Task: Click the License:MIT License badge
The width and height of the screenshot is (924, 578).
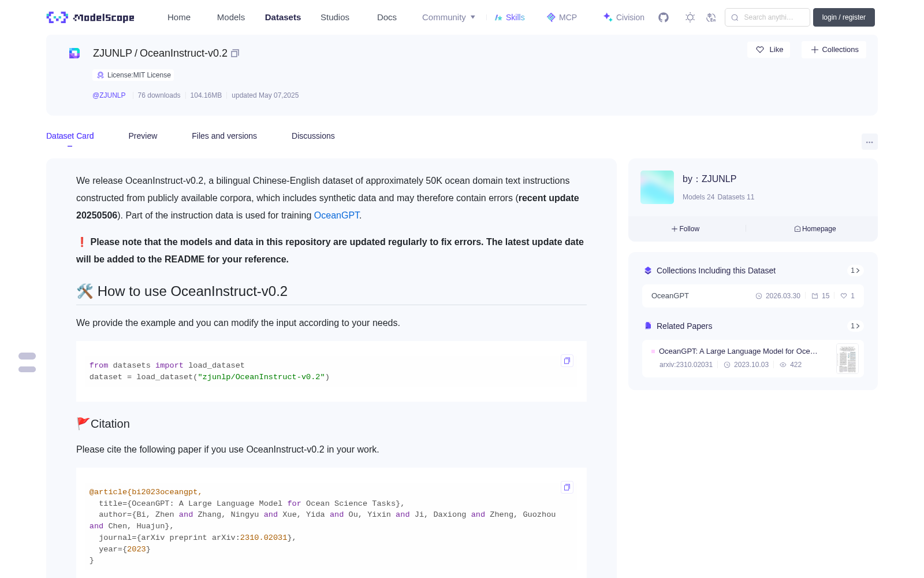Action: (x=133, y=75)
